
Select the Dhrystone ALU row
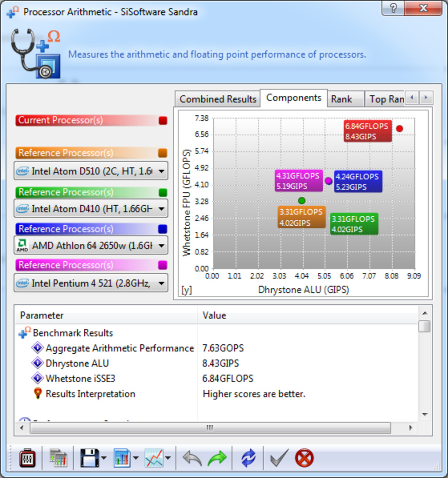point(216,363)
